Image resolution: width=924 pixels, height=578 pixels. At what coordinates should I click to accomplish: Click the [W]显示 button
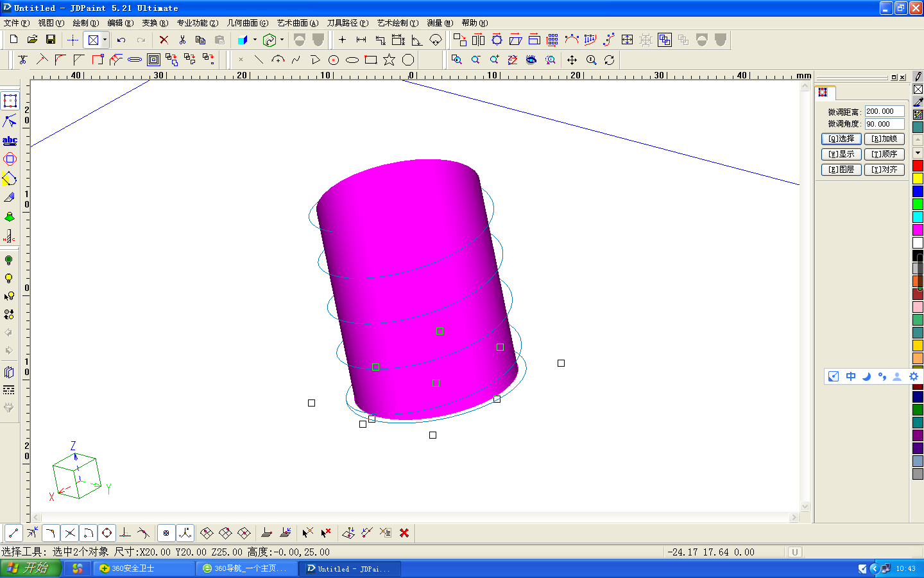coord(841,154)
